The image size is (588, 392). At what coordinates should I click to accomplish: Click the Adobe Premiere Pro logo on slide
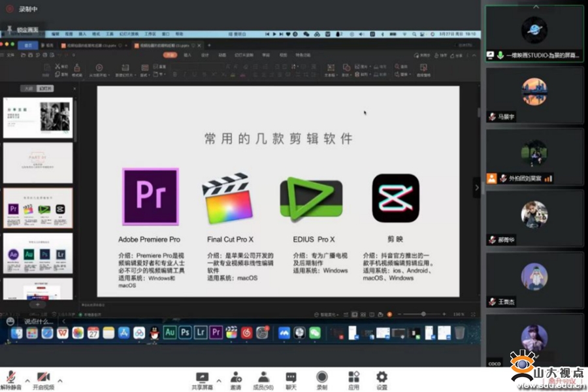click(150, 197)
